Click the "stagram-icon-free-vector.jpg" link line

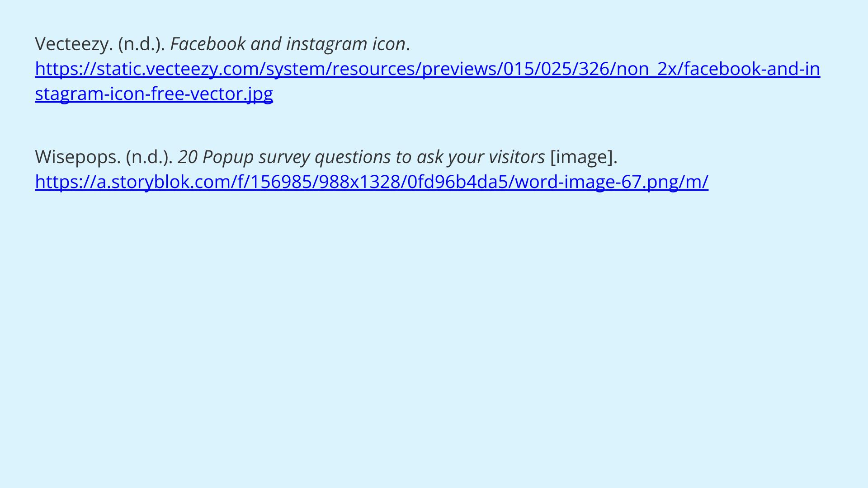coord(154,94)
